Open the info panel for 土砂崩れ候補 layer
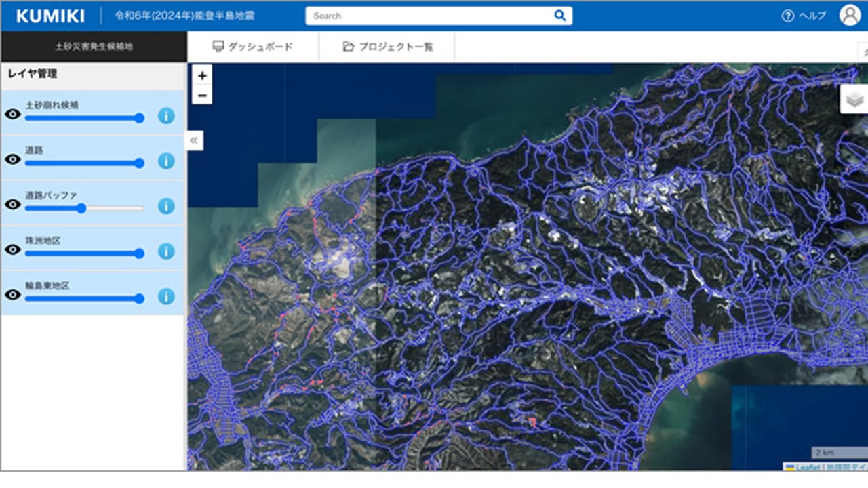 [x=165, y=117]
